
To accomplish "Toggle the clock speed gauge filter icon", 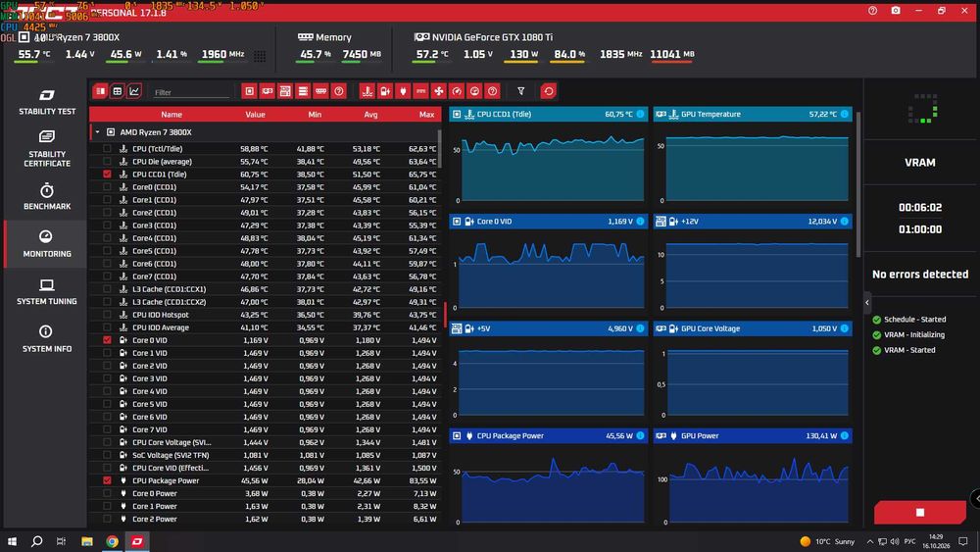I will [457, 91].
